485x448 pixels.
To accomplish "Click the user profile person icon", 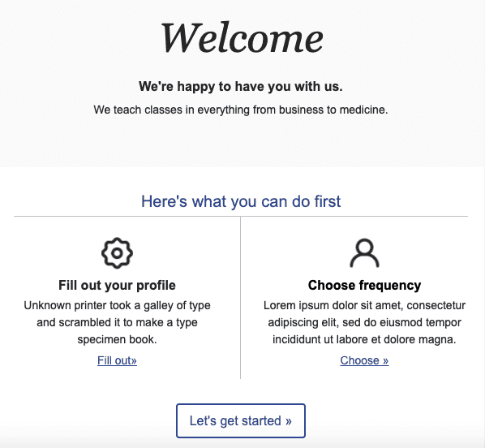I will 364,253.
